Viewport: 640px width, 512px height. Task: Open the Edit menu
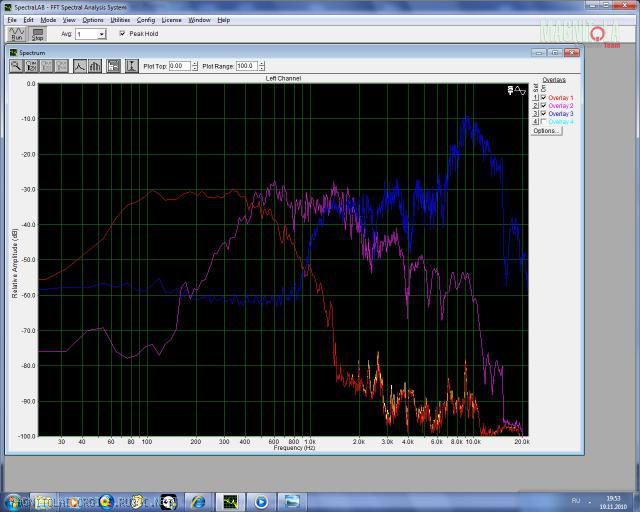(x=28, y=20)
